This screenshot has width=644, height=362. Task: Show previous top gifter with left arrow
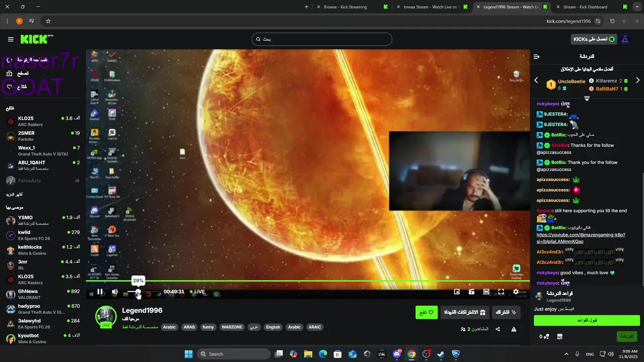point(536,80)
